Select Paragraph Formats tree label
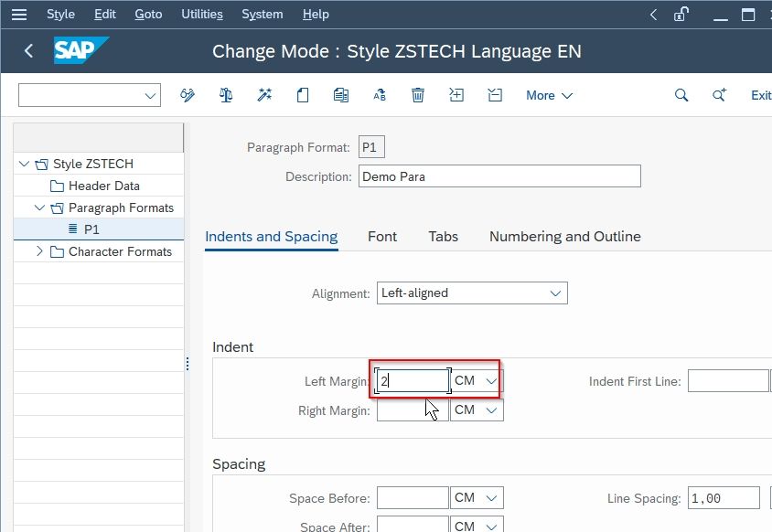The height and width of the screenshot is (532, 772). coord(121,207)
